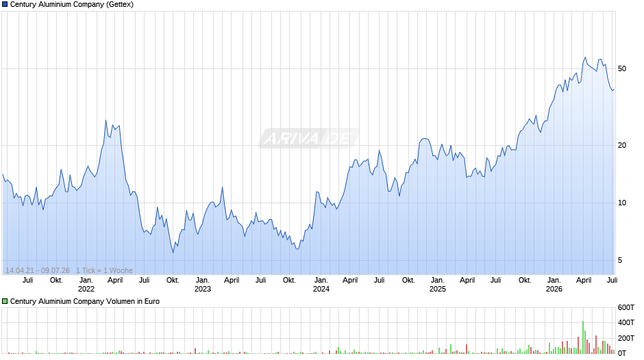Screen dimensions: 644x360
Task: Click the volume axis label 0T
Action: (622, 353)
